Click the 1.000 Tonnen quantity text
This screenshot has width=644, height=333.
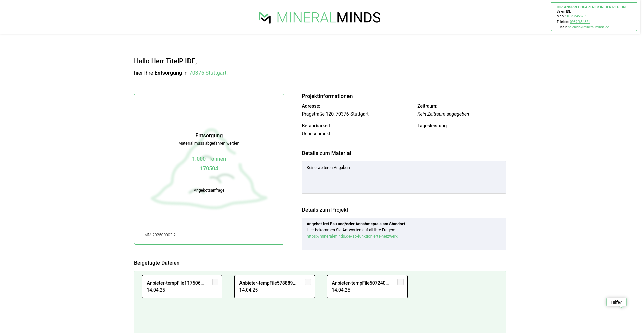tap(209, 159)
